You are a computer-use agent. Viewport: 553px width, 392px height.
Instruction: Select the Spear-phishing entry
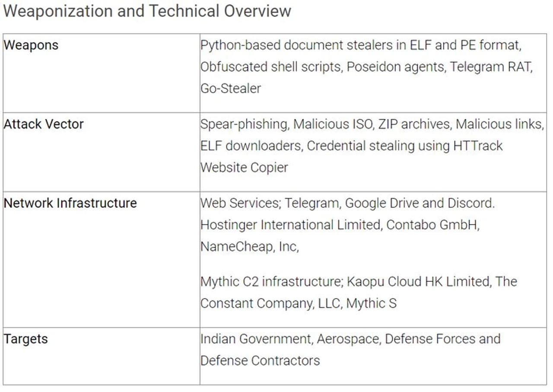pyautogui.click(x=244, y=124)
